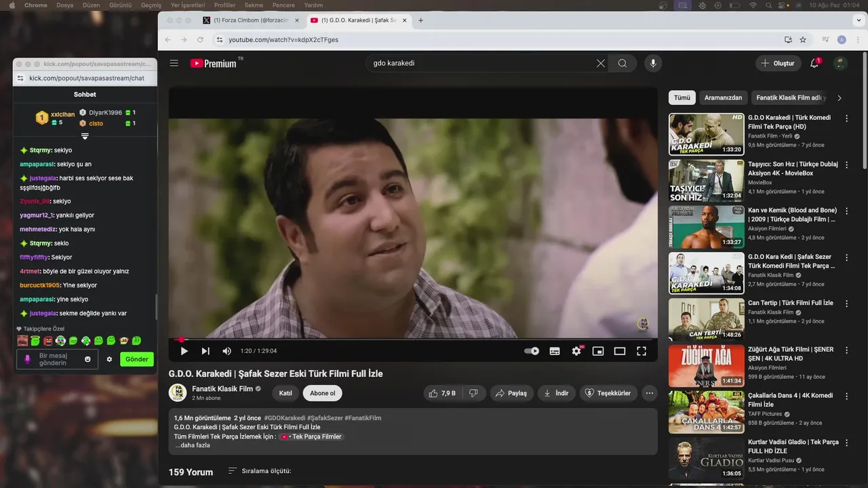Screen dimensions: 868x488
Task: Select the Aramanızdan filter chip
Action: (x=723, y=98)
